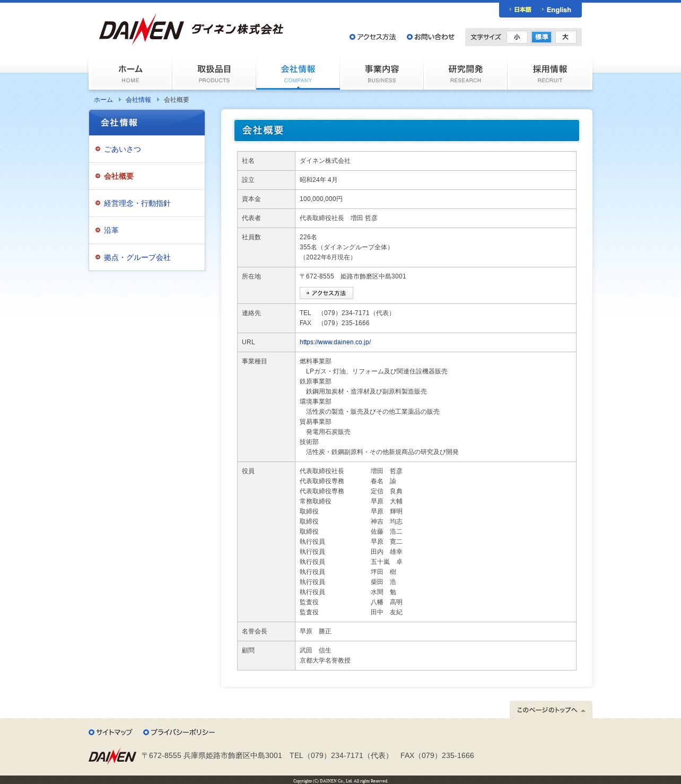The width and height of the screenshot is (681, 784).
Task: Open the https://www.dainen.co.jp/ URL link
Action: coord(335,342)
